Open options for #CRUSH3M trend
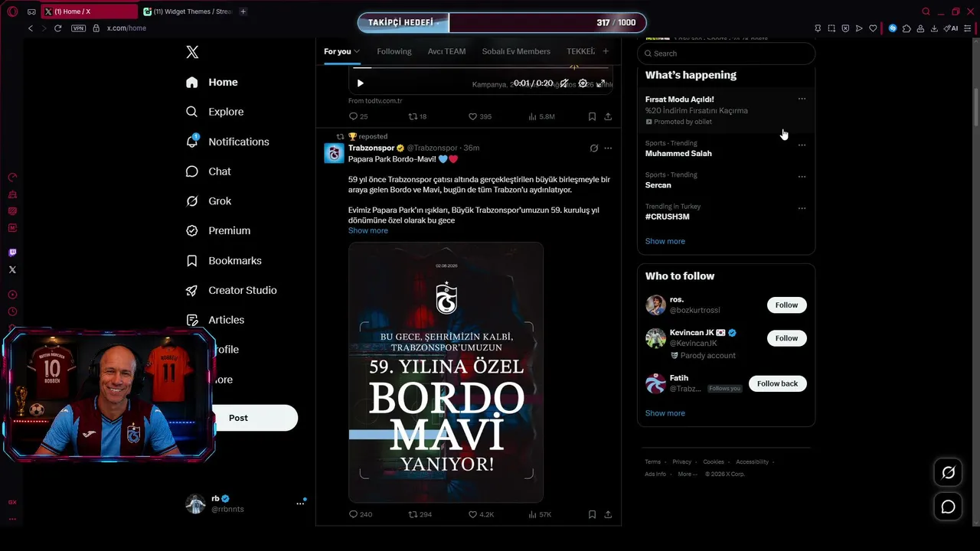Image resolution: width=980 pixels, height=551 pixels. [x=802, y=208]
